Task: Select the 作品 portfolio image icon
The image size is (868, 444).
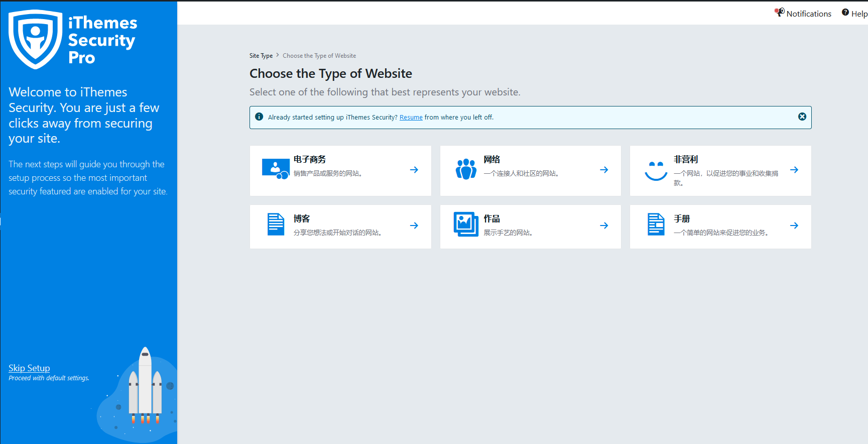Action: pyautogui.click(x=466, y=224)
